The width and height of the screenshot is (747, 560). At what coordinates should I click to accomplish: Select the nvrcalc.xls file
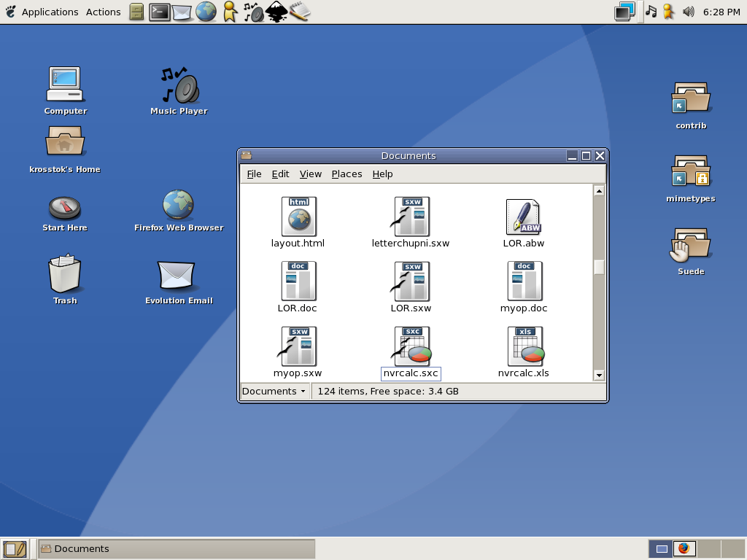pyautogui.click(x=524, y=352)
